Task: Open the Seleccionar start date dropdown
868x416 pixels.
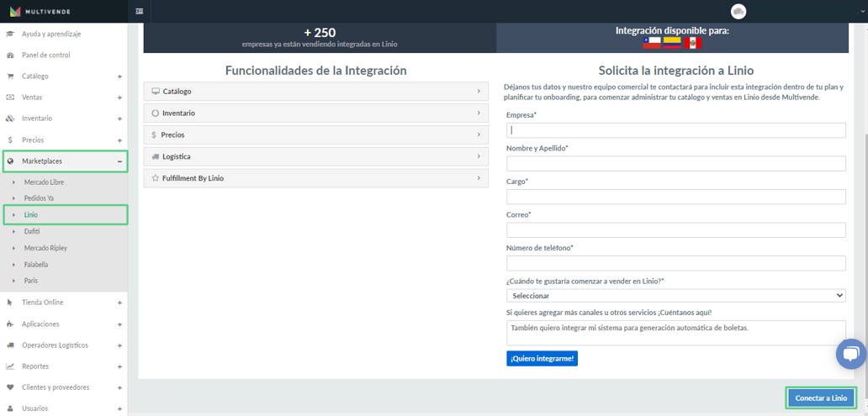Action: coord(676,296)
